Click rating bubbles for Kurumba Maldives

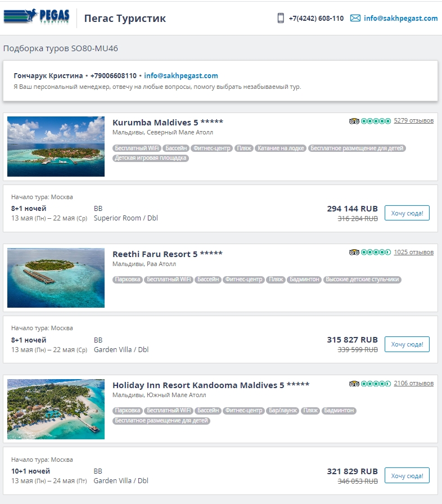[x=376, y=121]
